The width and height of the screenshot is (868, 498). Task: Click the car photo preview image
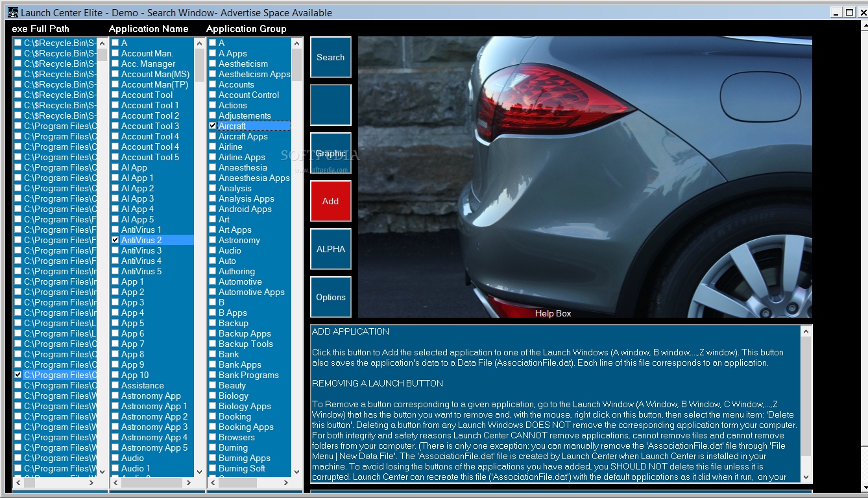tap(585, 177)
